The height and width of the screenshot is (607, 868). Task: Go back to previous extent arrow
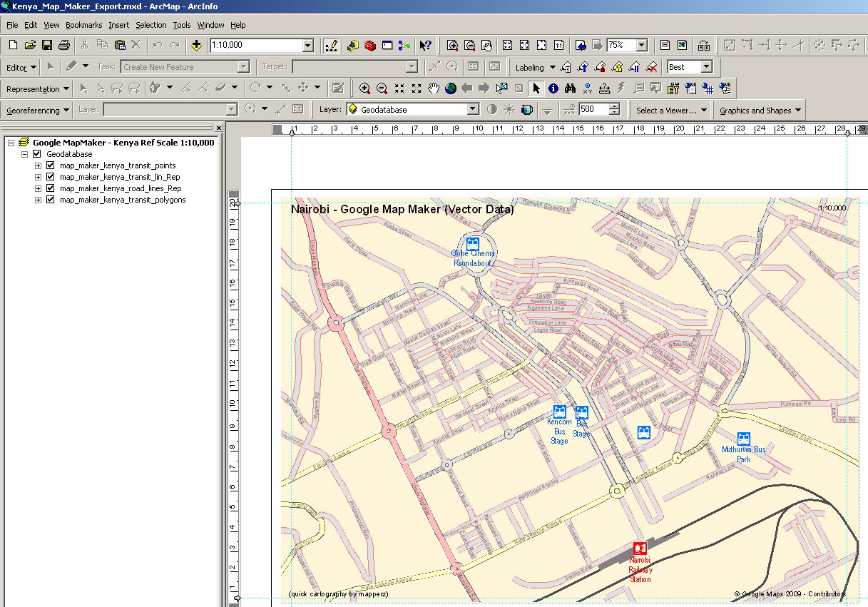pos(467,88)
